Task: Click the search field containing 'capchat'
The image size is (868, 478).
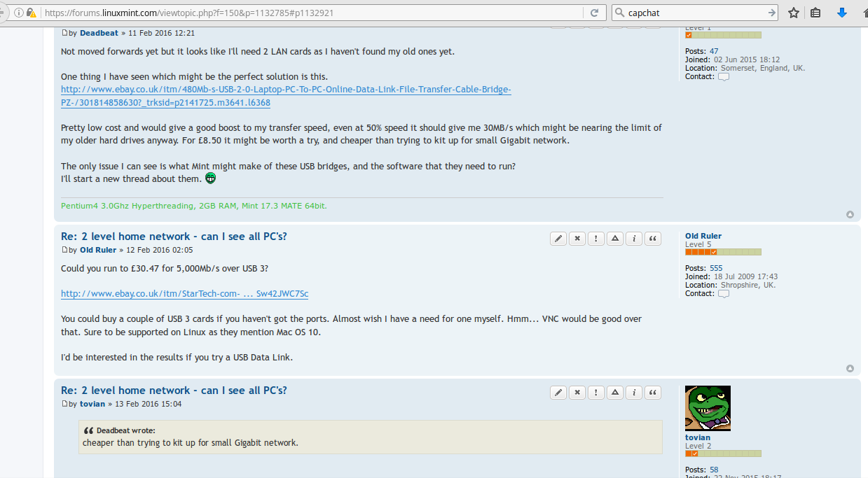Action: [x=696, y=13]
